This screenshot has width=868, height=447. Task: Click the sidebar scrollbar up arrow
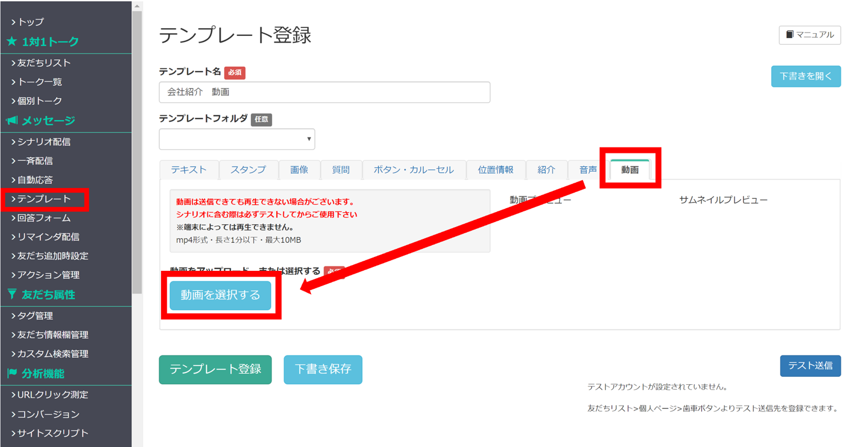coord(137,6)
